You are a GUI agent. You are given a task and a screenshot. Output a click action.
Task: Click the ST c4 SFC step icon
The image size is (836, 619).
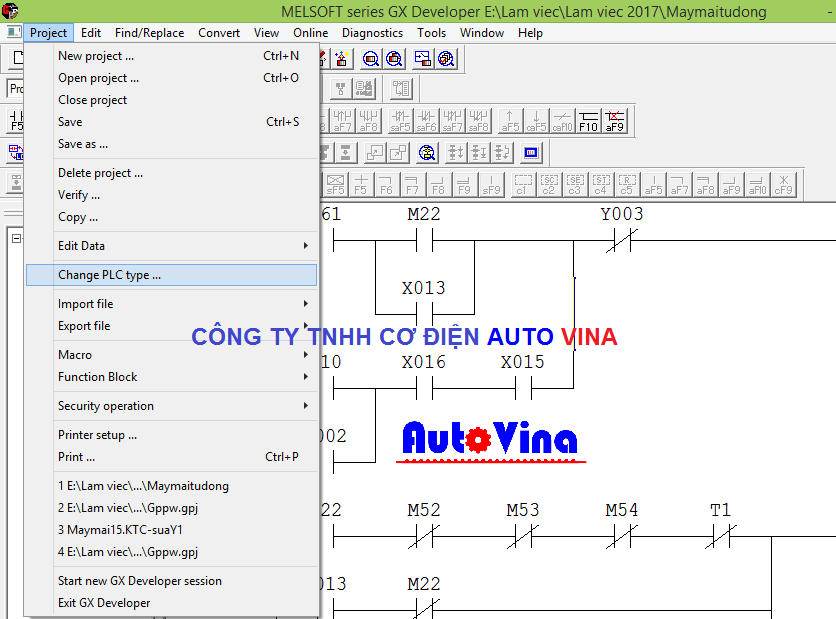[601, 185]
